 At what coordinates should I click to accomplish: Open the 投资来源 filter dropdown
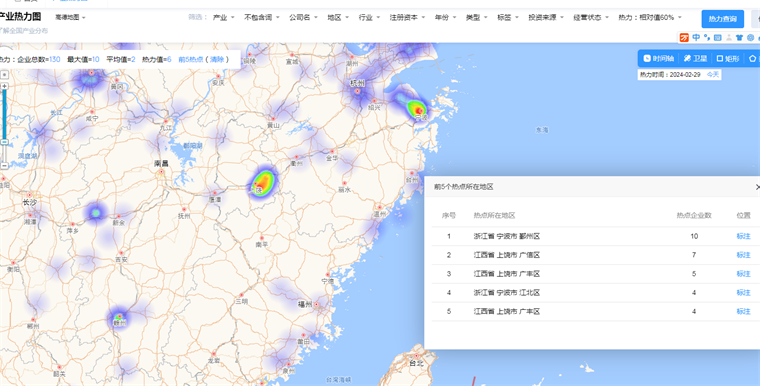click(x=546, y=17)
